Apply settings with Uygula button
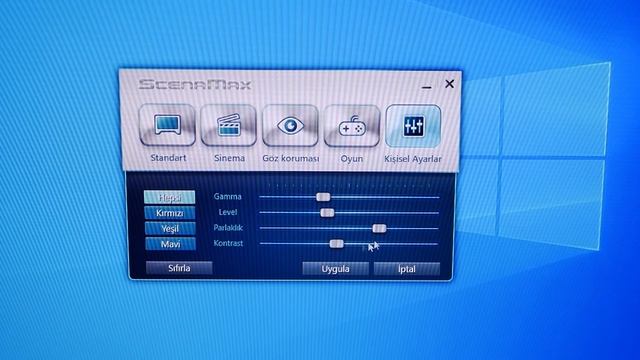This screenshot has width=640, height=360. (x=336, y=269)
